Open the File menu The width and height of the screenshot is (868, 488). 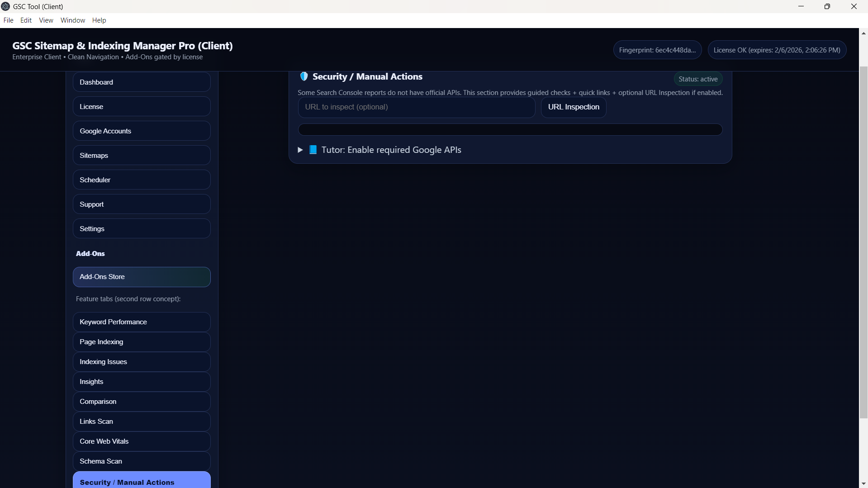(x=8, y=20)
